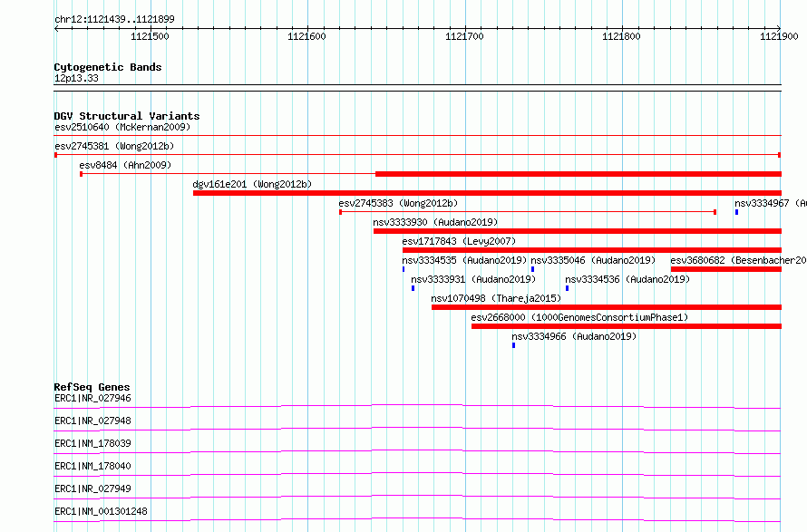Click ruler position 1121500
807x532 pixels.
(150, 36)
